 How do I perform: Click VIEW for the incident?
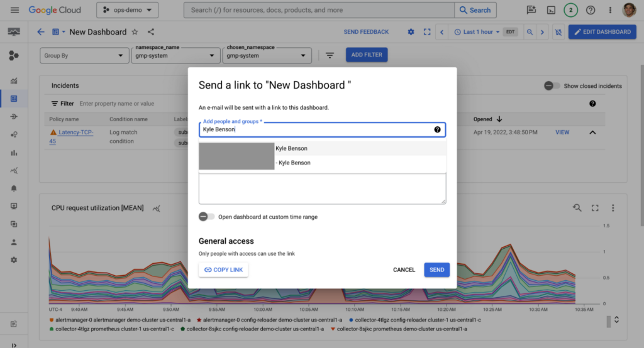pos(562,132)
